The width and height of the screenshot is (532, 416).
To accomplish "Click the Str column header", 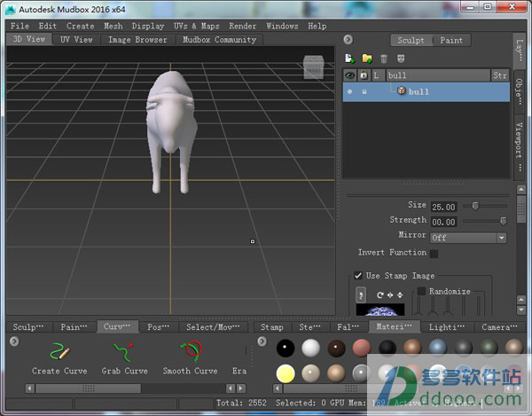I will point(500,75).
